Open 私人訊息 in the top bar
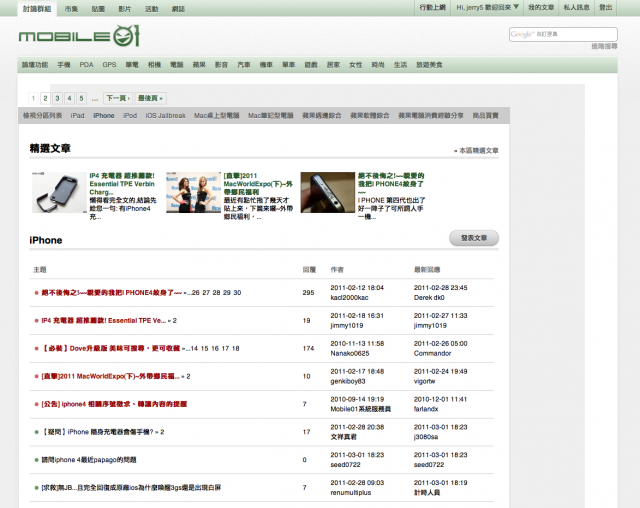The height and width of the screenshot is (508, 640). pyautogui.click(x=576, y=7)
